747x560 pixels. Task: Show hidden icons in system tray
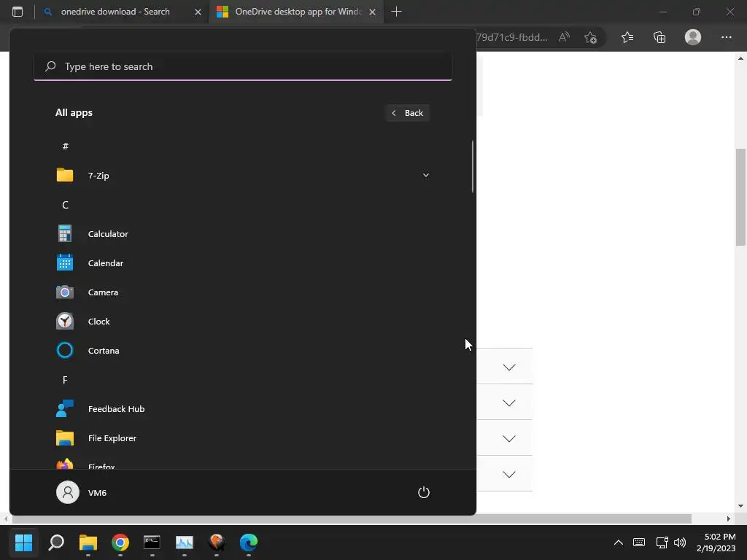point(619,542)
